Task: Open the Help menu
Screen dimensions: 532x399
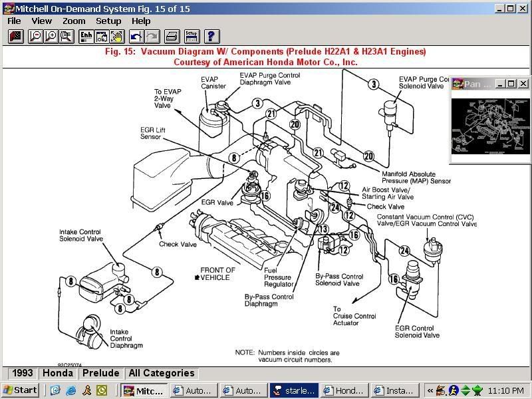Action: point(141,21)
